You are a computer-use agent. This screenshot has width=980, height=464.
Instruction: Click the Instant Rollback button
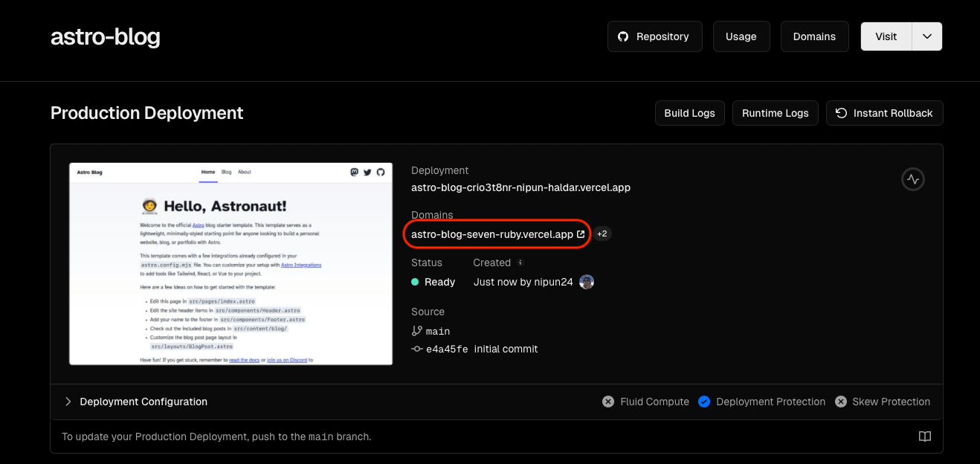(x=884, y=113)
